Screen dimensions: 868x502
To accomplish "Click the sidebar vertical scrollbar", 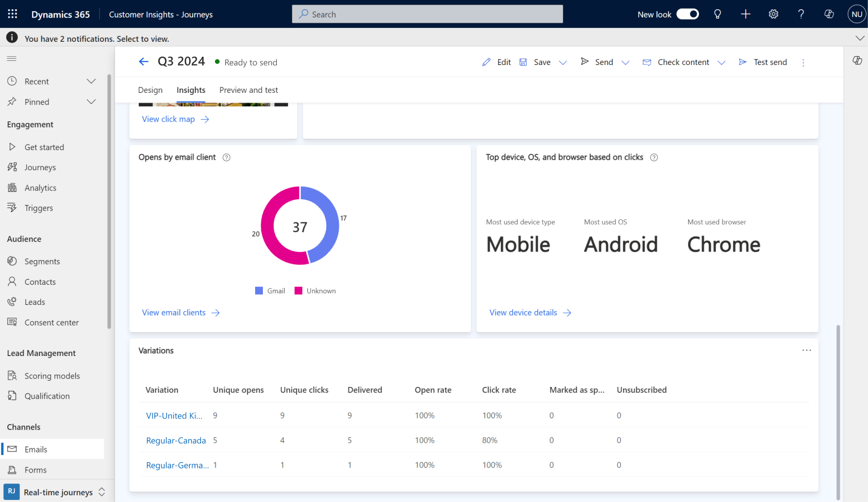I will tap(109, 201).
